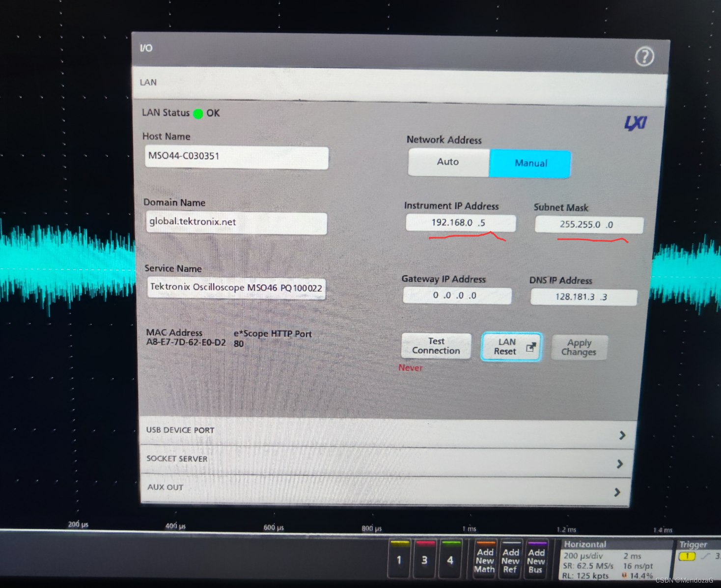This screenshot has height=588, width=721.
Task: Click Add New Ref button
Action: [x=510, y=560]
